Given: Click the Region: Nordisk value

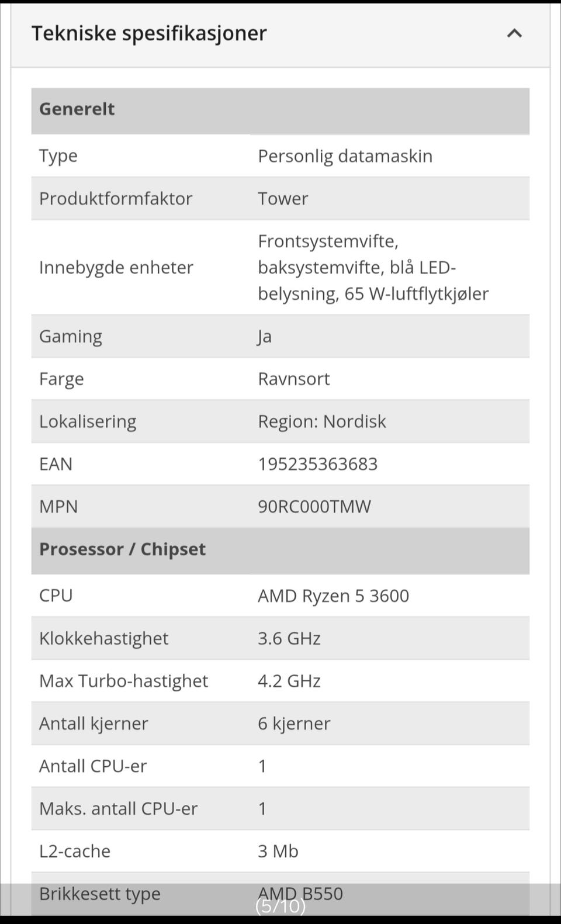Looking at the screenshot, I should [321, 421].
